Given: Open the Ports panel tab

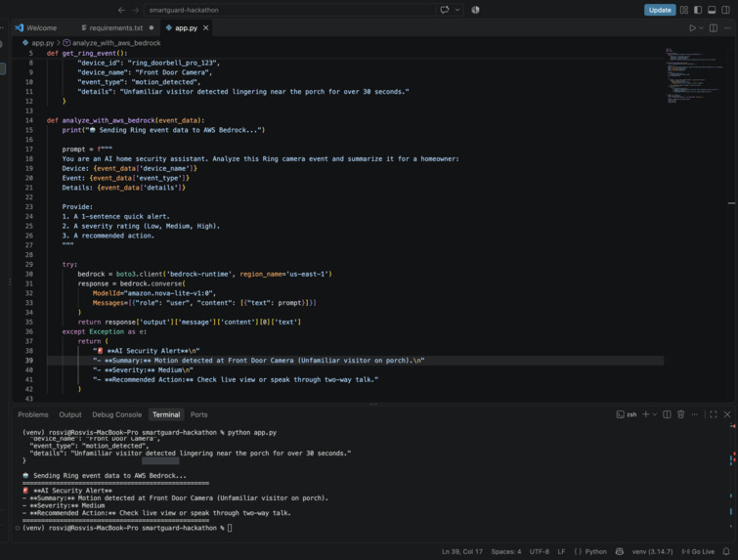Looking at the screenshot, I should [198, 414].
